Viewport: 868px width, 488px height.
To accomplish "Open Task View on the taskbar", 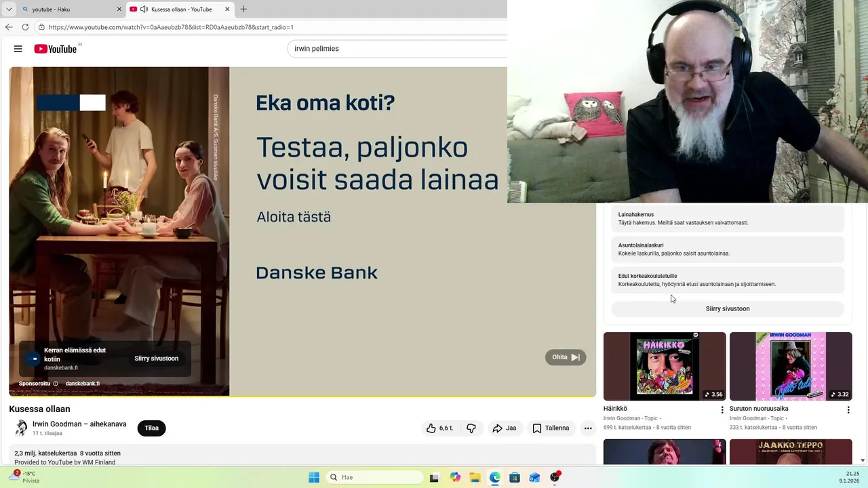I will tap(435, 477).
